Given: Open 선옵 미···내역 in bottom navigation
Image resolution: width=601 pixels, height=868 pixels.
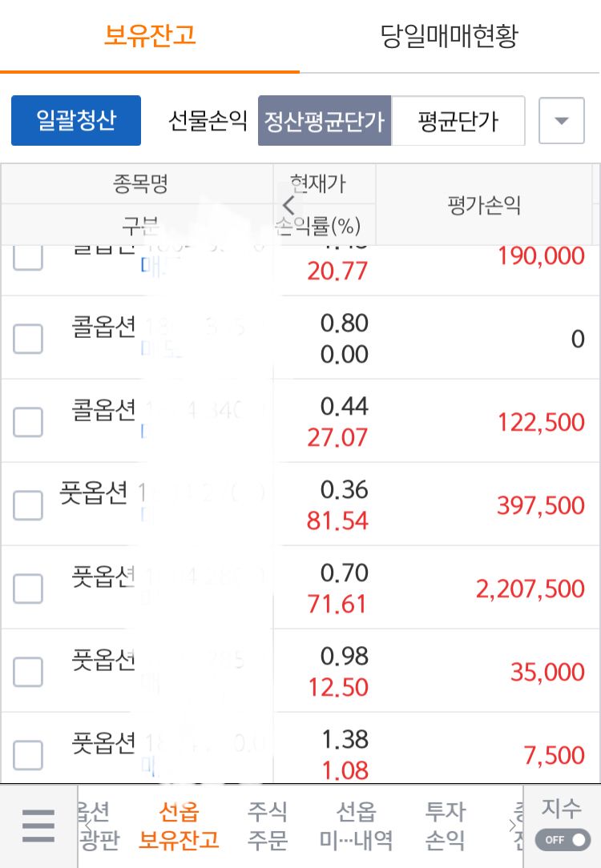Looking at the screenshot, I should 356,826.
